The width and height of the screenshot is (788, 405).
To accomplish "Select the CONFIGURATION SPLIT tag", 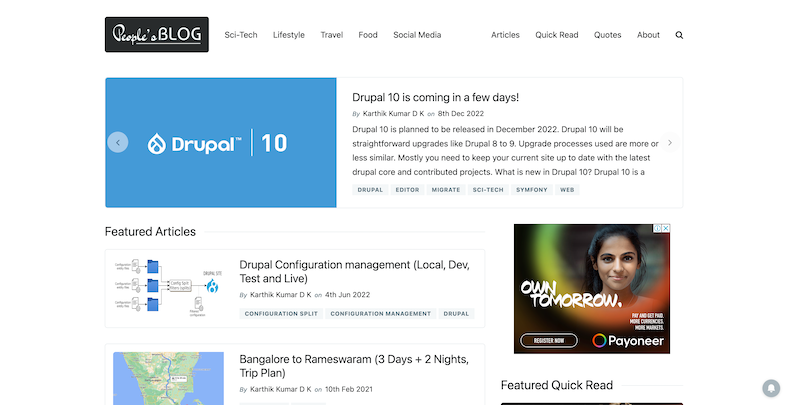I will 281,314.
